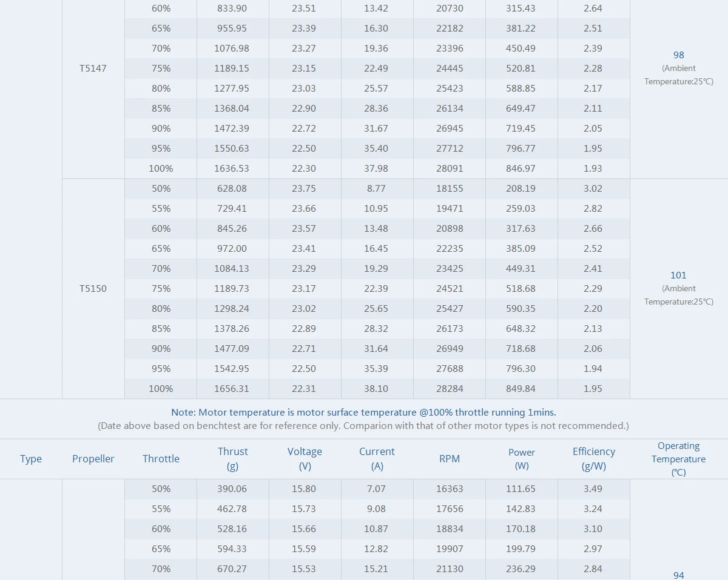This screenshot has height=580, width=728.
Task: Click the Throttle column header
Action: [161, 459]
